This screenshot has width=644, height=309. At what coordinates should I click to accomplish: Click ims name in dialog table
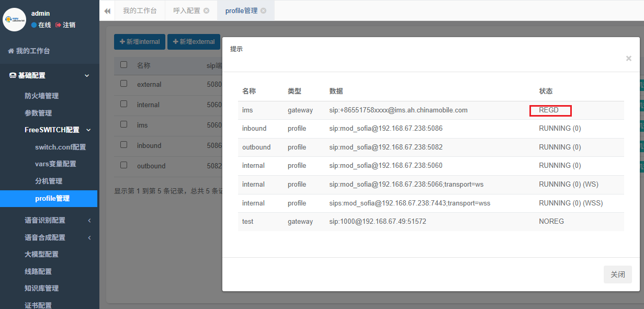[x=247, y=110]
